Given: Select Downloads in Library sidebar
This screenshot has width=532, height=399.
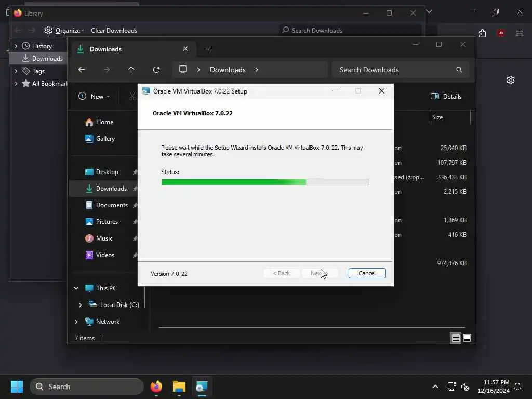Looking at the screenshot, I should pos(43,58).
